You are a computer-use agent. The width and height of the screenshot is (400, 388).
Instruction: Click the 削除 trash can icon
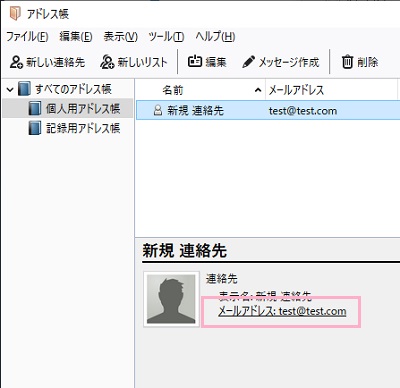[x=347, y=62]
